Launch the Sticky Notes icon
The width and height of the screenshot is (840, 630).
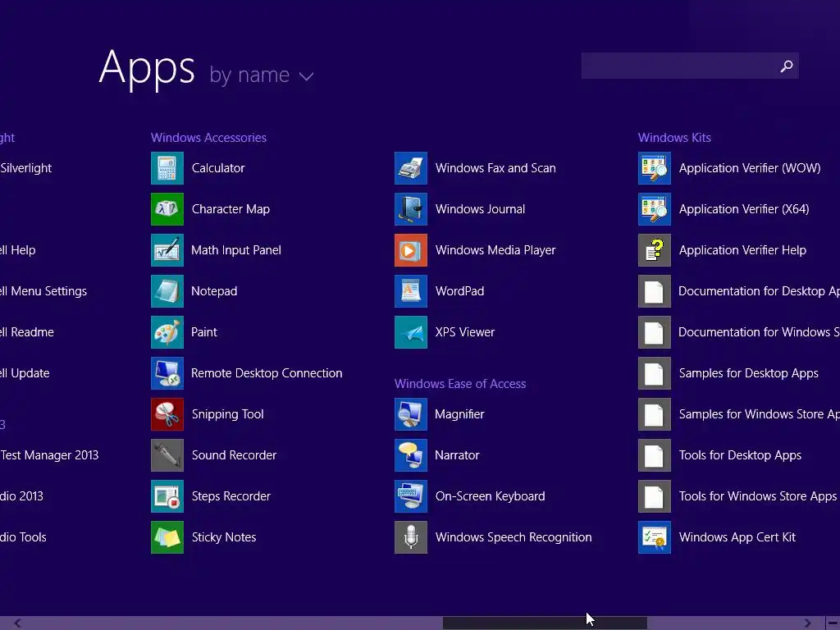tap(167, 537)
